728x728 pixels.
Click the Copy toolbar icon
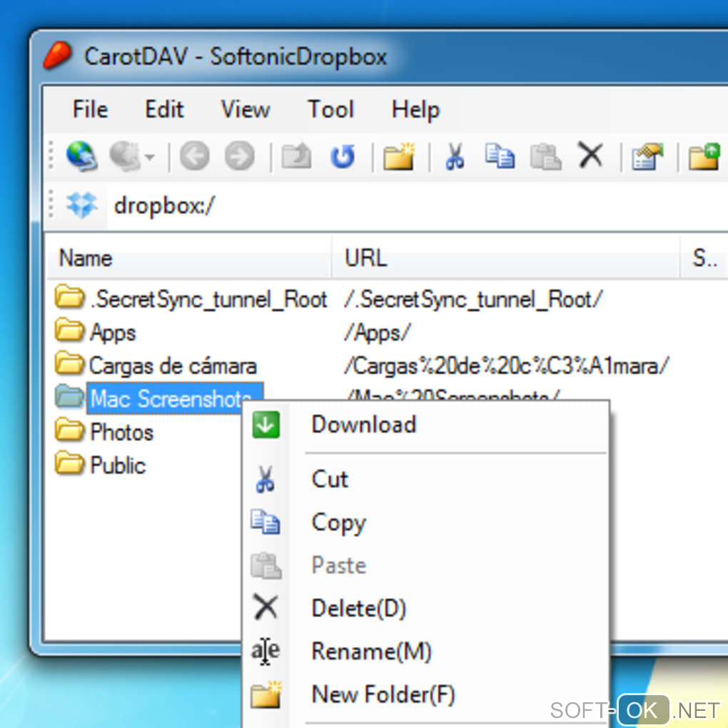point(500,156)
